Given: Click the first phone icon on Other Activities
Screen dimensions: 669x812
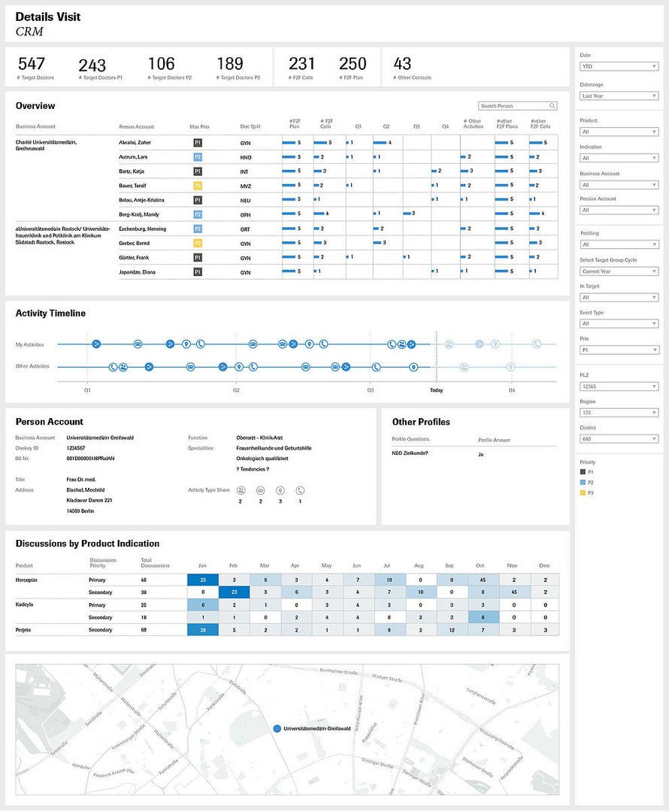Looking at the screenshot, I should 113,367.
